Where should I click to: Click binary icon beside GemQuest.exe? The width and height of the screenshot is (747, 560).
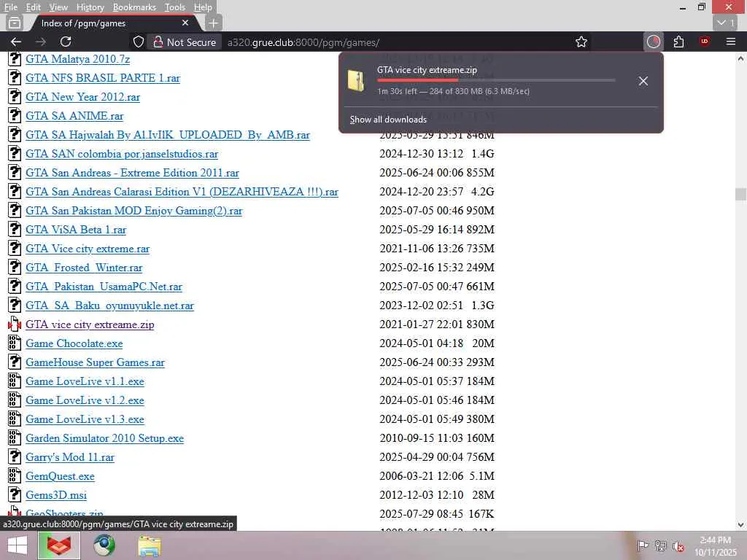15,475
